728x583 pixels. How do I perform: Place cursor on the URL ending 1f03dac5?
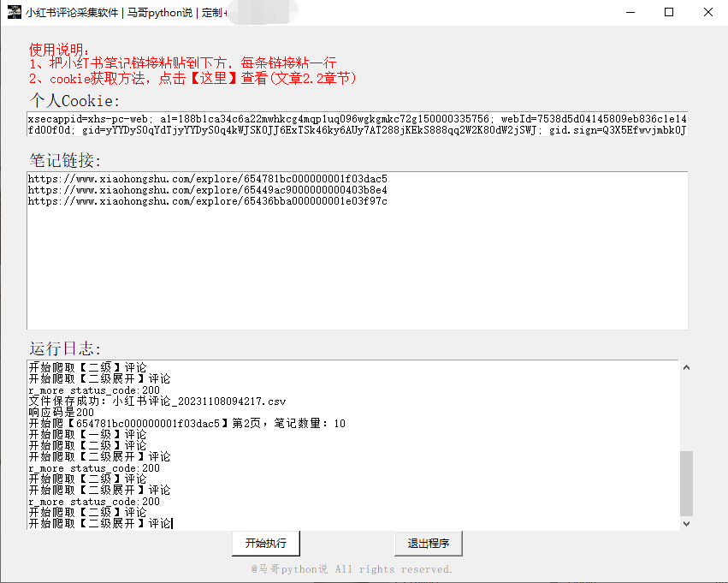(207, 179)
